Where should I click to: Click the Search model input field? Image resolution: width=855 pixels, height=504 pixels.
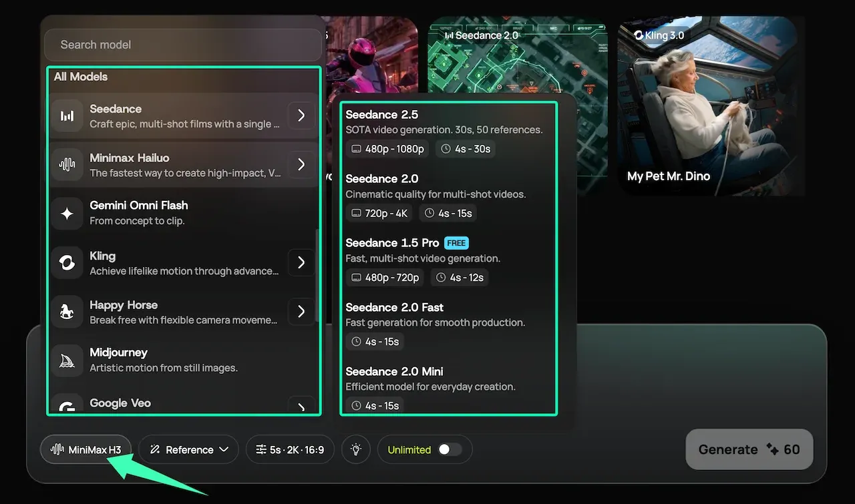click(x=183, y=45)
